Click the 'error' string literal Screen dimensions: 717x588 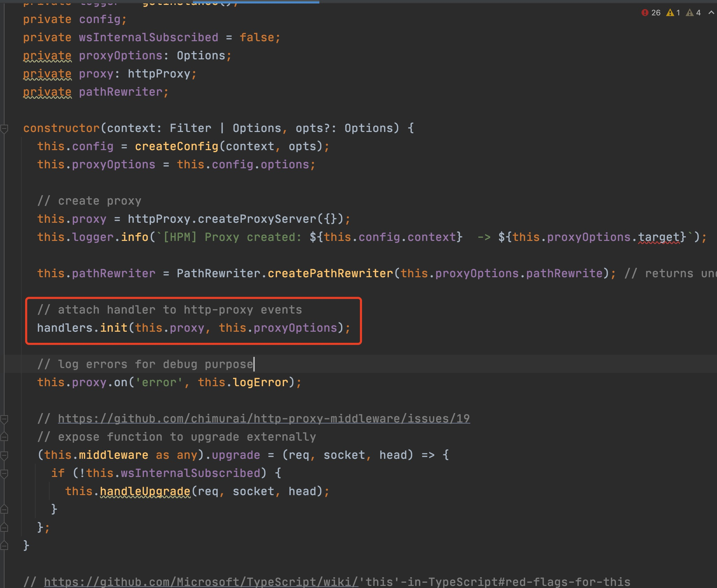point(159,382)
